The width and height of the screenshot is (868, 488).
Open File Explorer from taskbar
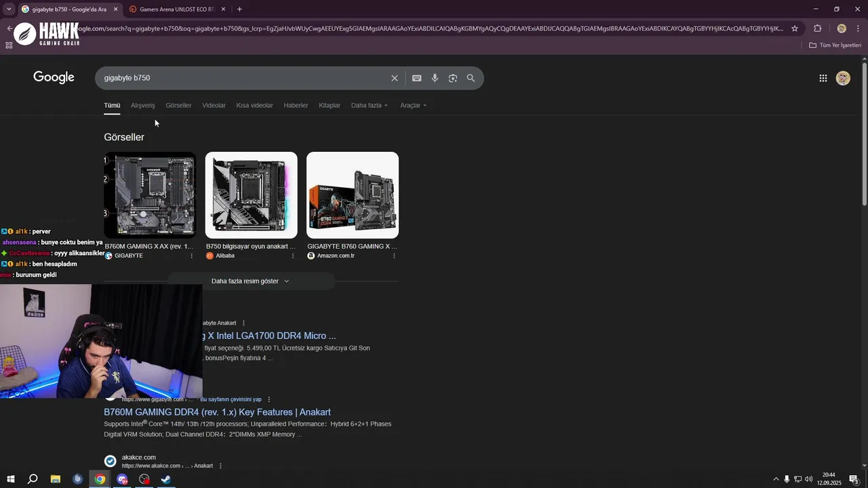[x=56, y=479]
